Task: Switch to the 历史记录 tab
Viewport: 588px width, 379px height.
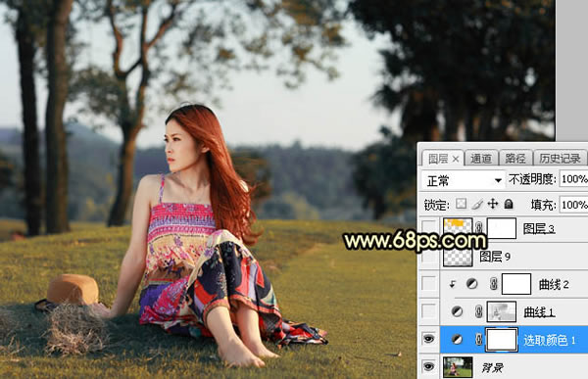Action: coord(560,159)
